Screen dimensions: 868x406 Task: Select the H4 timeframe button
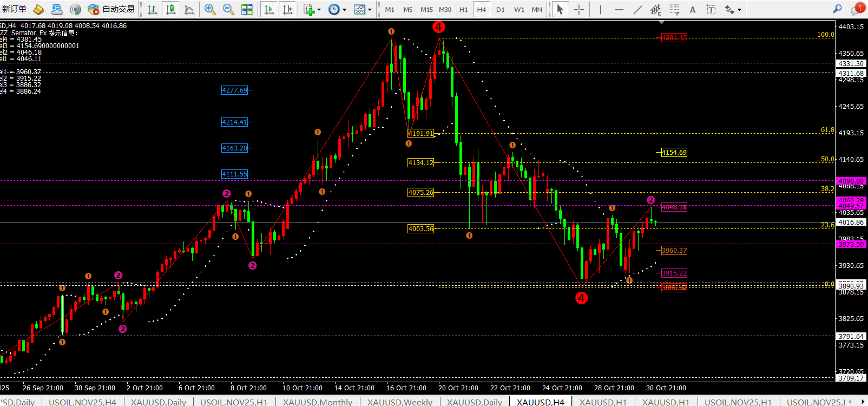482,10
